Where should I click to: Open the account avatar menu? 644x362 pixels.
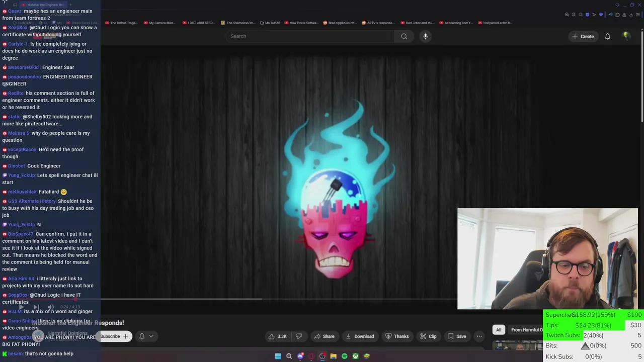[x=626, y=36]
